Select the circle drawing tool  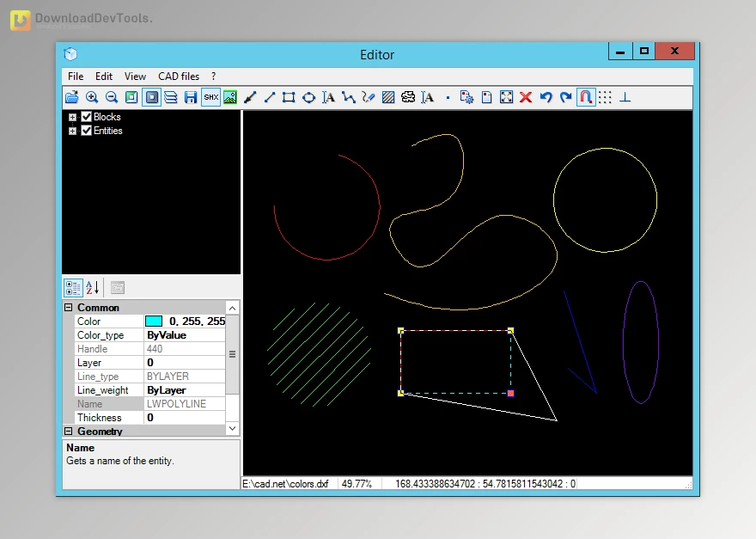point(308,97)
